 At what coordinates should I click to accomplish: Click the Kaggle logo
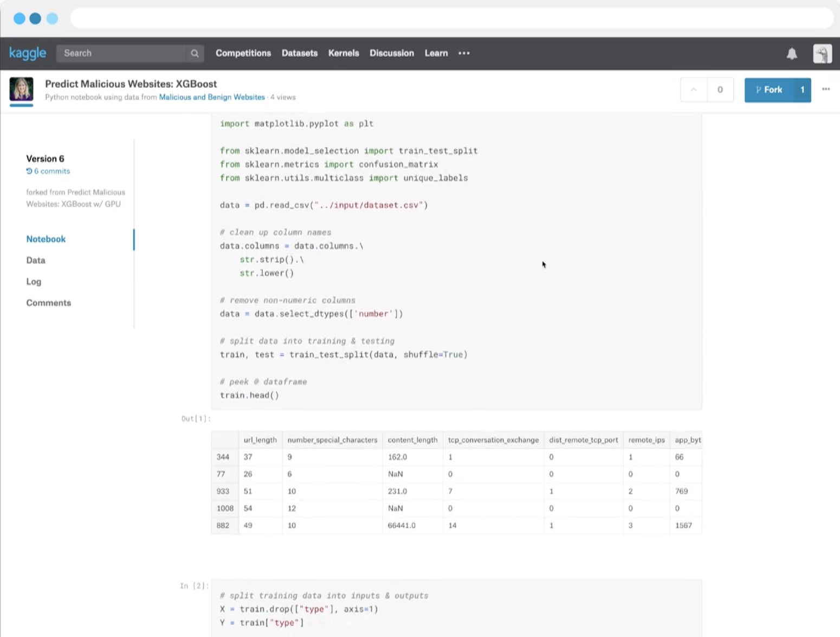(28, 53)
